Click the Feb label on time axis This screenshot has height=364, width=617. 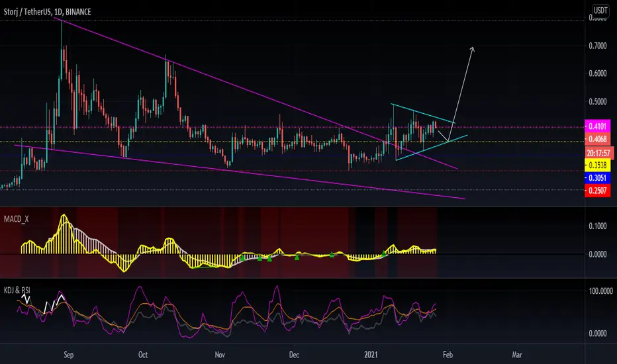click(448, 355)
